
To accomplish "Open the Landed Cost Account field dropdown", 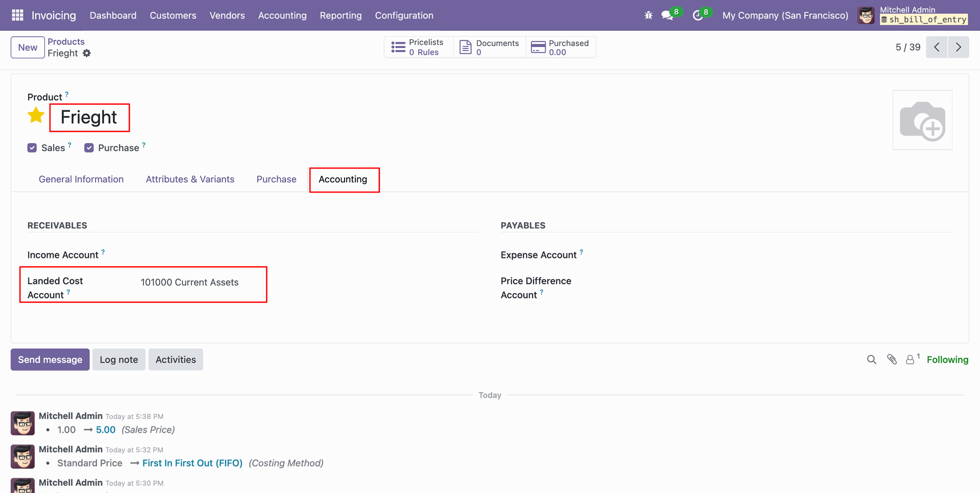I will point(199,283).
